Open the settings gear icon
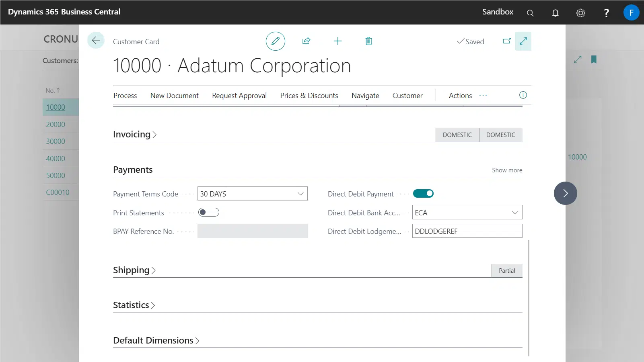Screen dimensions: 644x362 (580, 13)
